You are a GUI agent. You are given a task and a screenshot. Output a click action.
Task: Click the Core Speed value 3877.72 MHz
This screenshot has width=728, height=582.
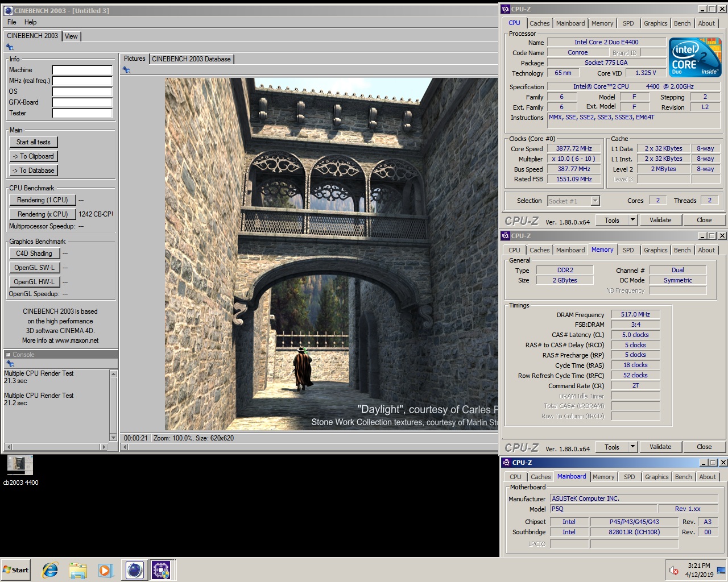574,149
